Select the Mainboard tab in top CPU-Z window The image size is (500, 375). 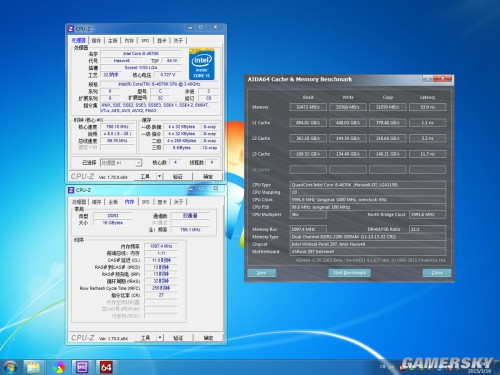click(113, 40)
